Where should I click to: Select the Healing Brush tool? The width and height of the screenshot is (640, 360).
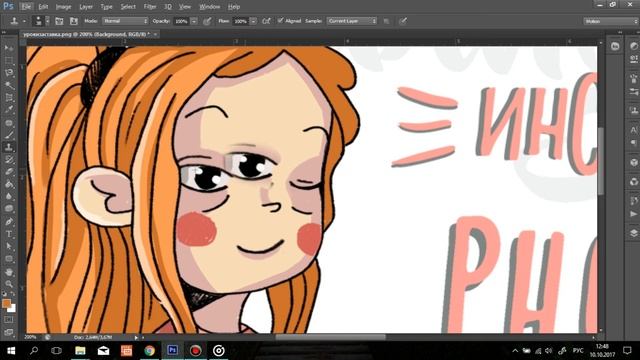[9, 122]
